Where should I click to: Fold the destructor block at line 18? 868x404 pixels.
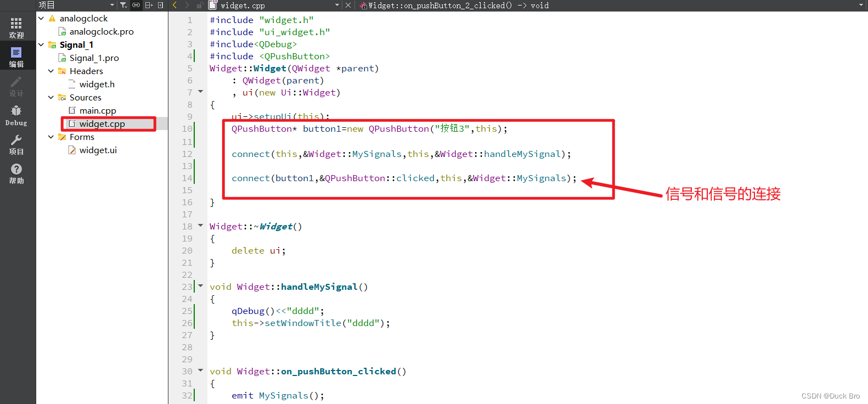point(200,226)
